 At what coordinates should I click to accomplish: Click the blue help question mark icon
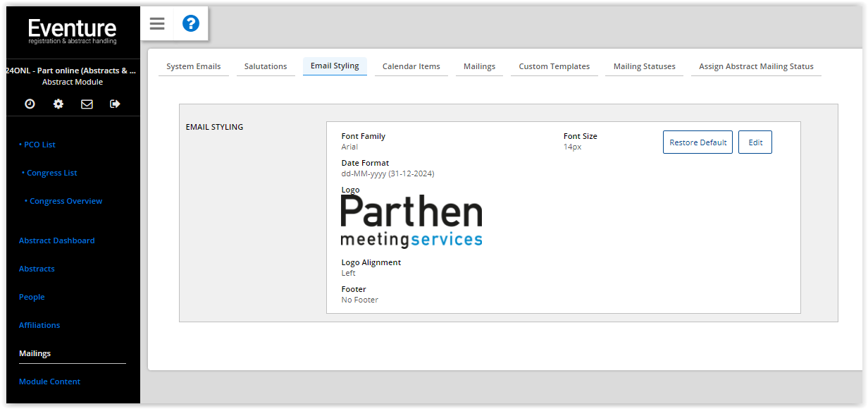click(190, 23)
